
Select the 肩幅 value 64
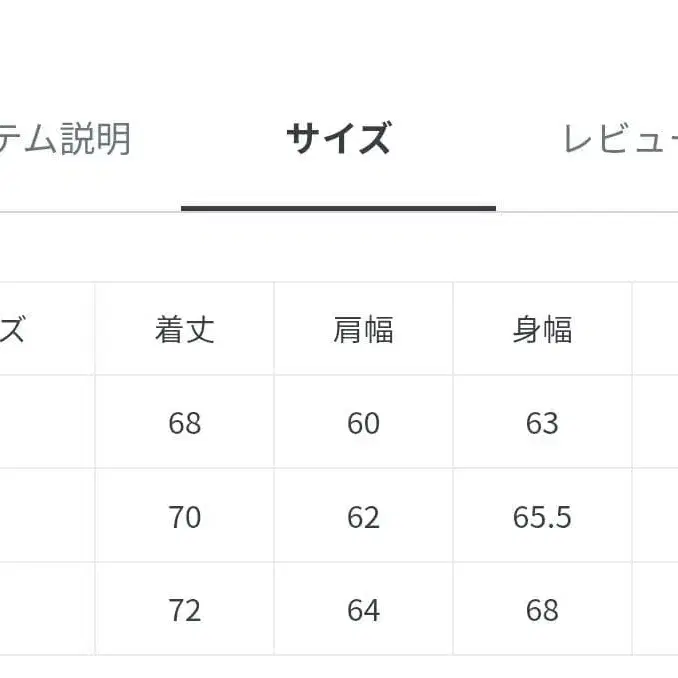point(363,610)
